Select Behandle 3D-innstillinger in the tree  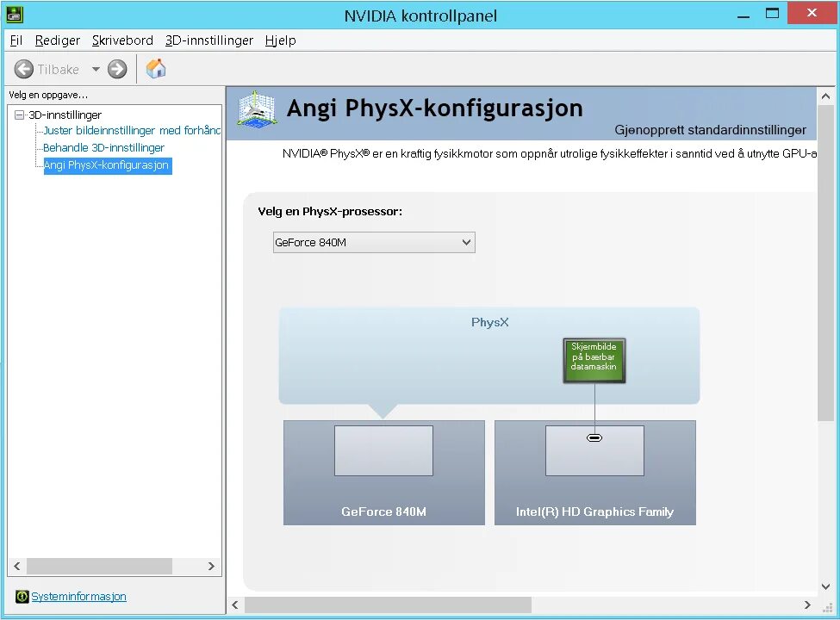click(103, 148)
